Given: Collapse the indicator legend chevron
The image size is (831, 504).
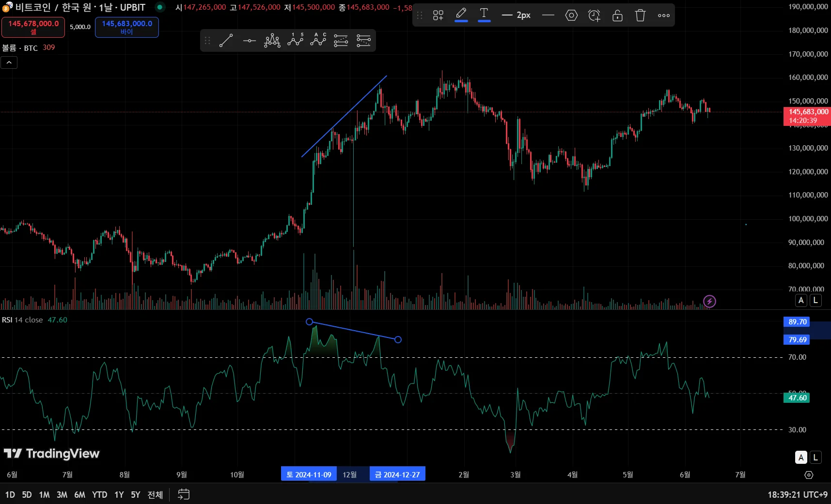Looking at the screenshot, I should [x=9, y=62].
